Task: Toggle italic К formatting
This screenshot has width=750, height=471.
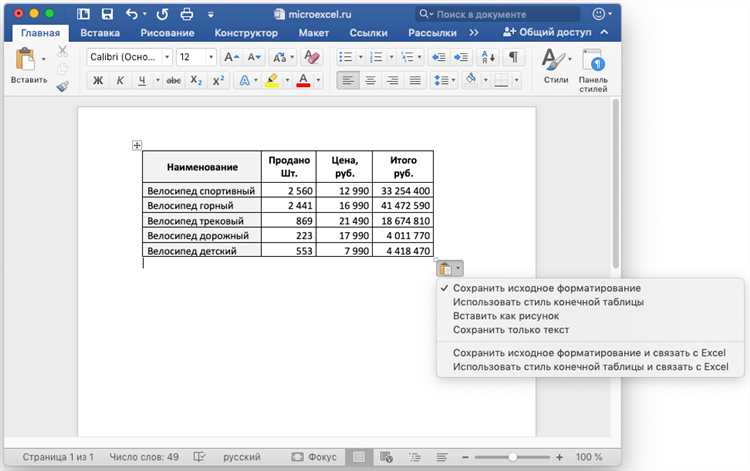Action: coord(120,80)
